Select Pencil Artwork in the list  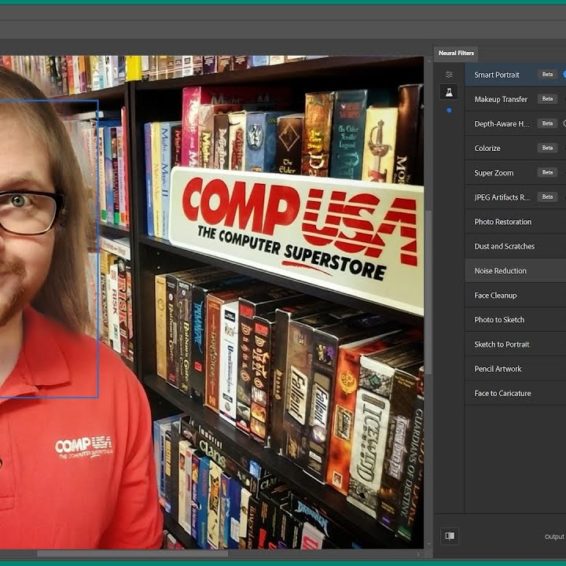click(515, 369)
